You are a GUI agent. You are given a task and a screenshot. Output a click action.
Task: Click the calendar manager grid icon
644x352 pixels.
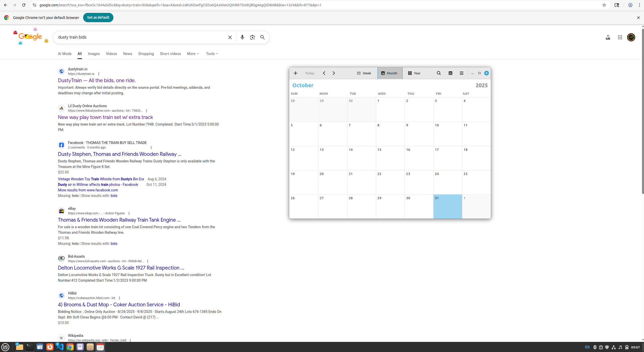point(450,73)
